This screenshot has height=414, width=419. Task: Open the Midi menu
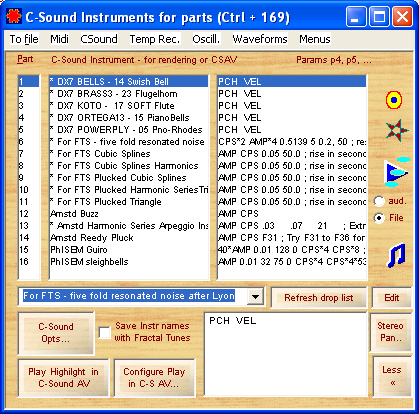59,39
